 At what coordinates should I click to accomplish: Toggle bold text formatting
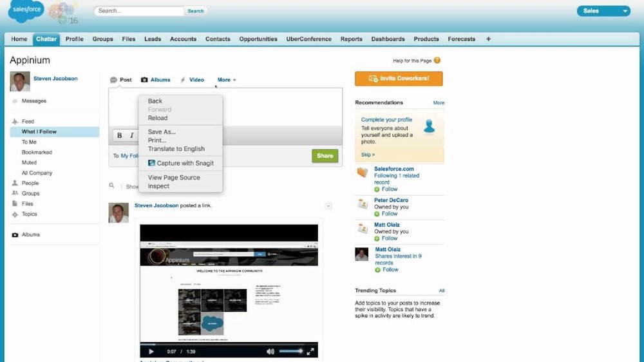(x=120, y=135)
